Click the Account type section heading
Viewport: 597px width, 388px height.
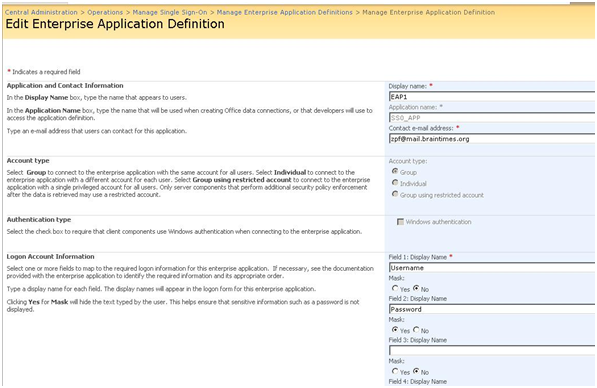click(x=28, y=161)
